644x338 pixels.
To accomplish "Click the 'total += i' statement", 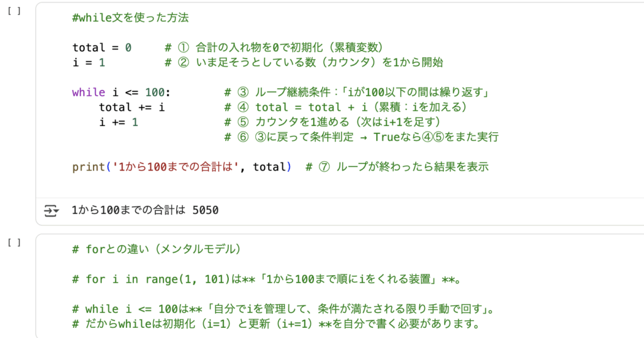I will 131,107.
